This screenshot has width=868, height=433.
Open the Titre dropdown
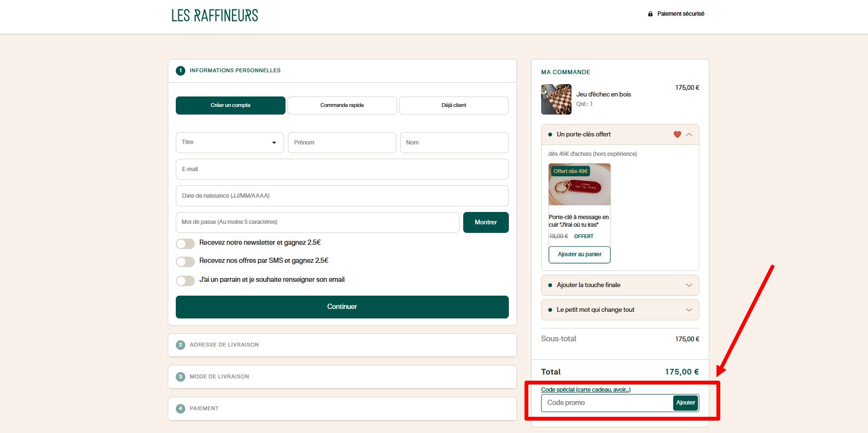pos(230,143)
